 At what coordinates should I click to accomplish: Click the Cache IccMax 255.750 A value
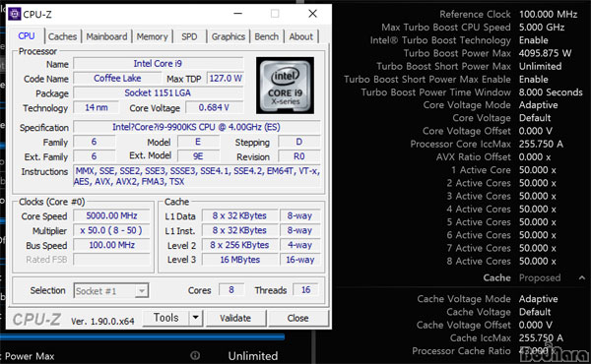541,337
